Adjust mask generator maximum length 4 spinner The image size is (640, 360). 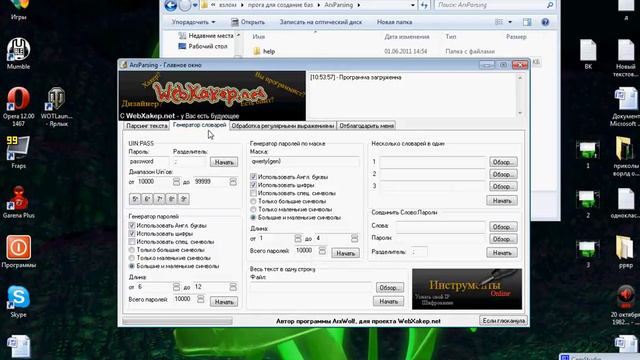354,238
